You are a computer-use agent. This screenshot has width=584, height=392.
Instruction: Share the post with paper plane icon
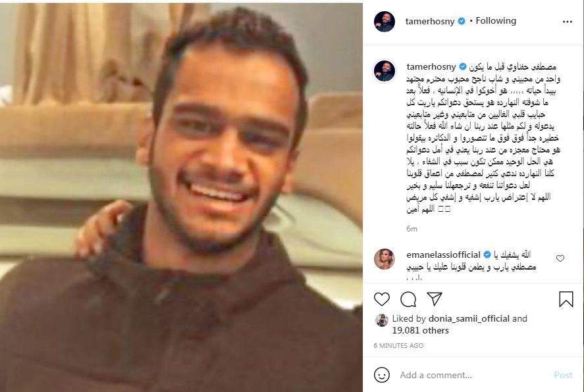point(435,299)
